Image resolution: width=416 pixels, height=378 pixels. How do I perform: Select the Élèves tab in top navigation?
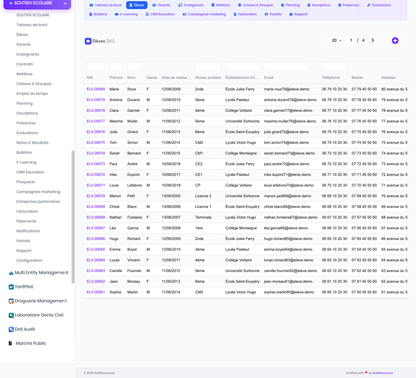point(137,5)
